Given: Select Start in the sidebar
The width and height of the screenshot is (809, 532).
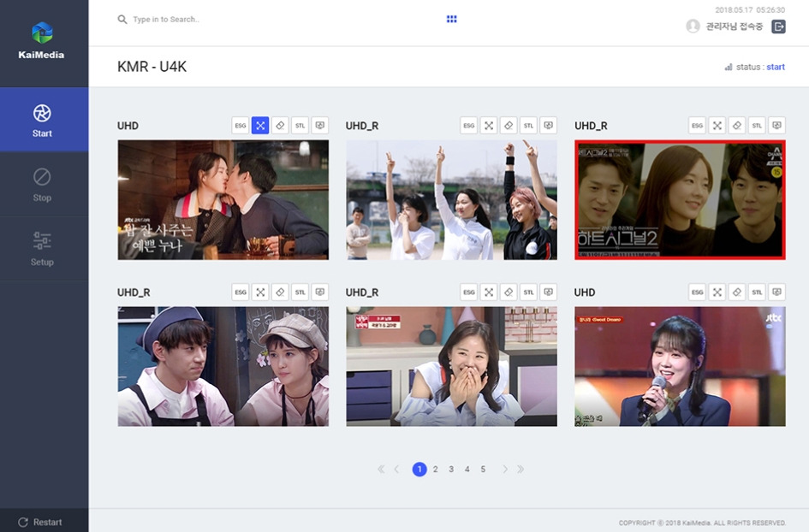Looking at the screenshot, I should [44, 120].
